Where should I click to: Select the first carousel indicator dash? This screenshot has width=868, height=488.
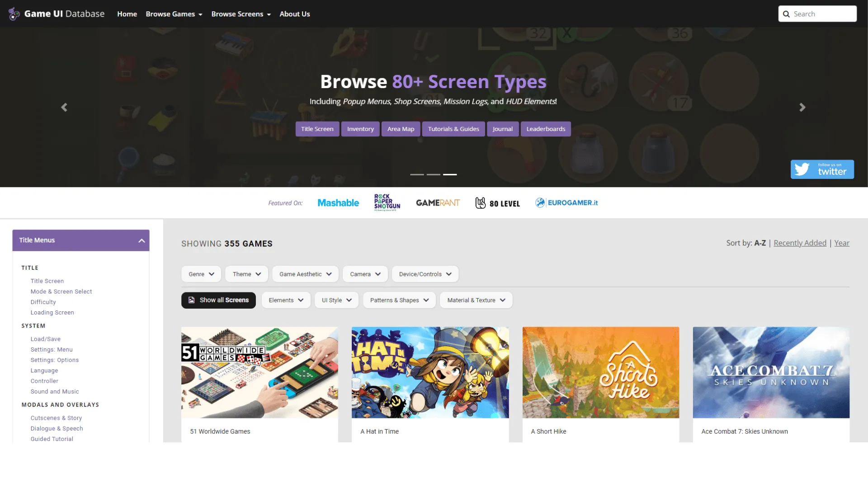coord(417,174)
